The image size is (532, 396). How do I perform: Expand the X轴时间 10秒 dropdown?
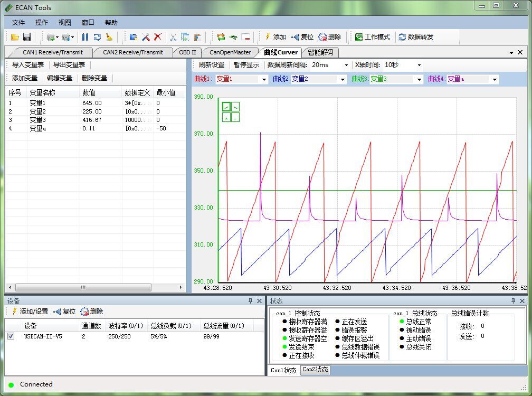(x=403, y=65)
